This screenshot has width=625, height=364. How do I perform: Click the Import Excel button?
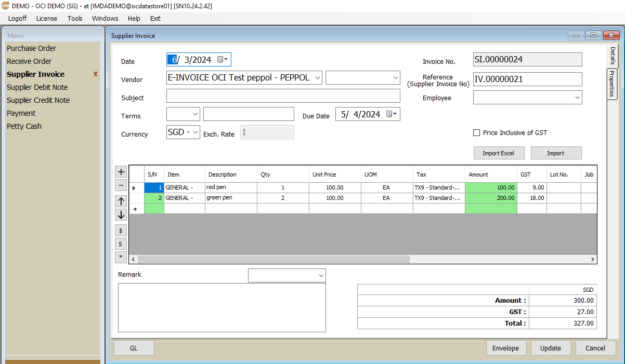coord(498,153)
